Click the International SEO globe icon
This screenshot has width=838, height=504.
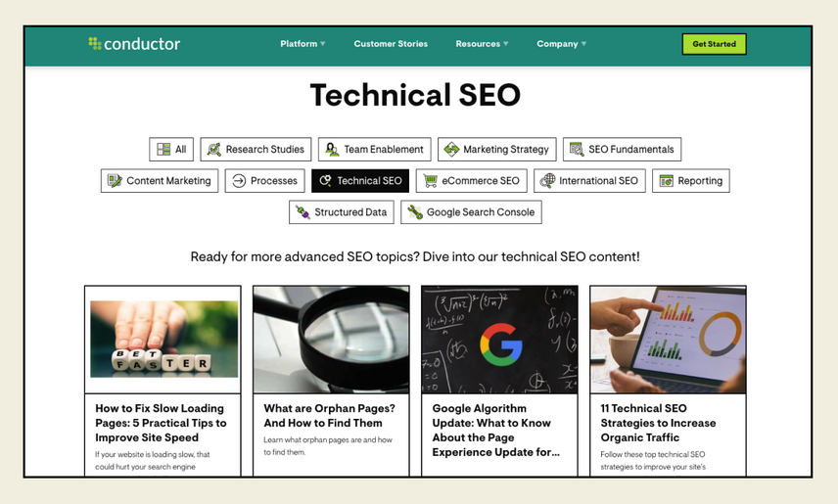click(x=547, y=181)
